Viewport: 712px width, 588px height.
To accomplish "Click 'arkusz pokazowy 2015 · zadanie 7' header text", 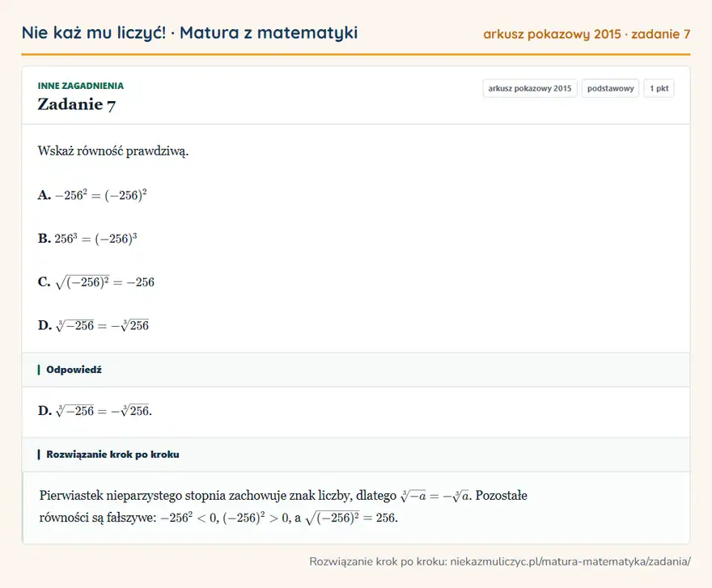I will 587,34.
